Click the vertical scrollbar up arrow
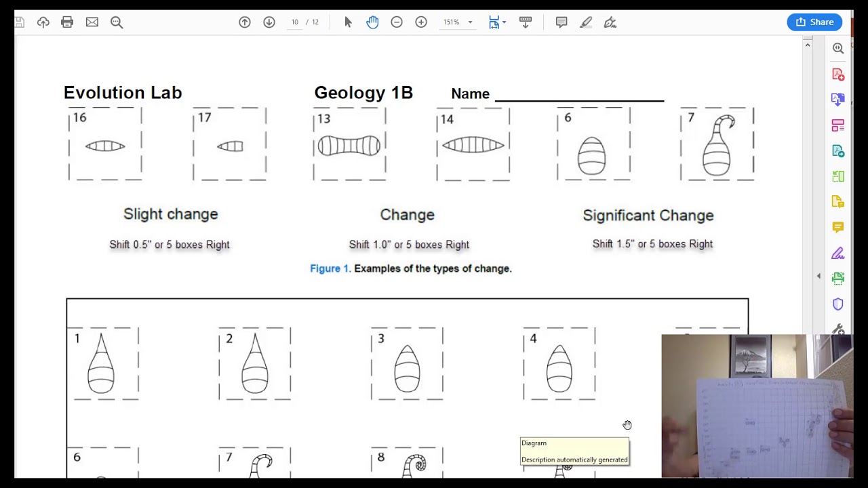Screen dimensions: 868x488 coord(807,45)
